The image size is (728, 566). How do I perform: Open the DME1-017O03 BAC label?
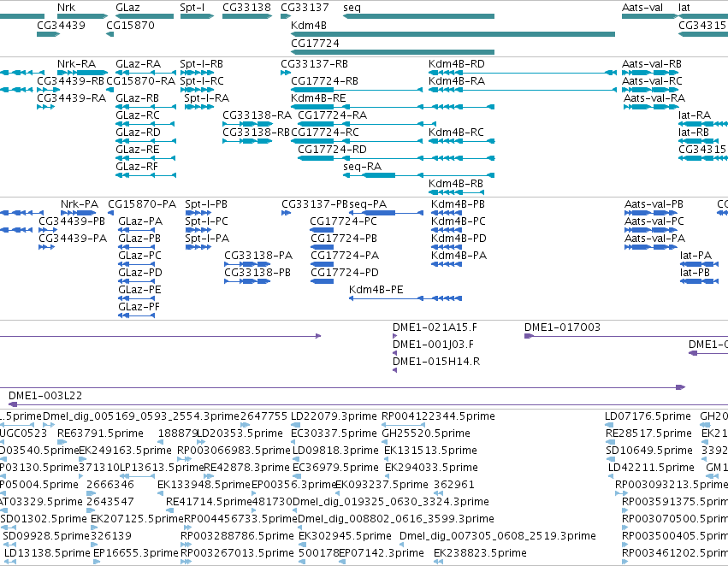tap(562, 327)
